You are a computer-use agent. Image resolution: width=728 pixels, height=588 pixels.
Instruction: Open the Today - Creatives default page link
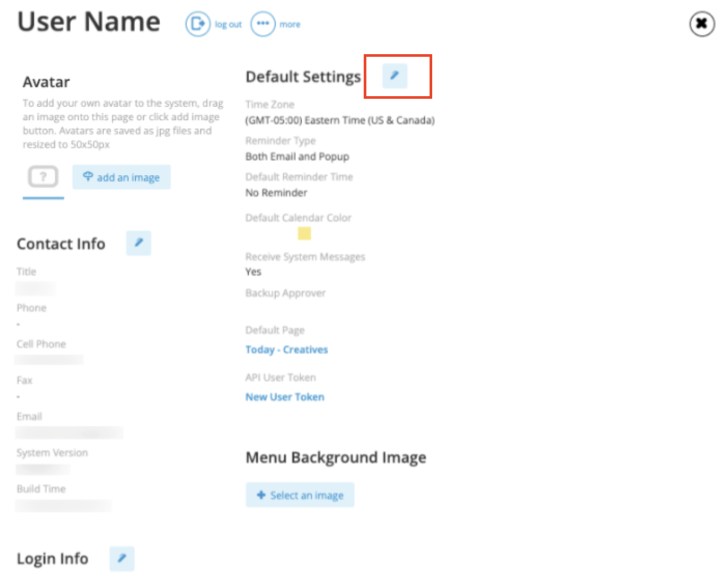click(287, 349)
